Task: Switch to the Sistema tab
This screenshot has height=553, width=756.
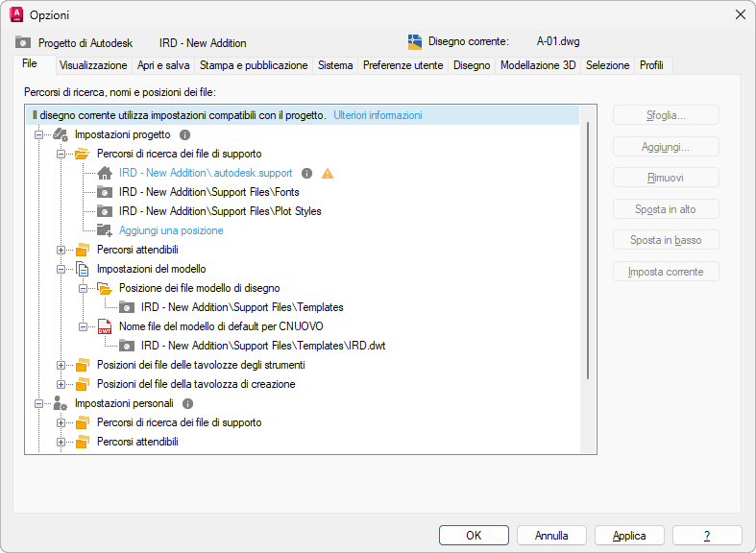Action: [x=335, y=65]
